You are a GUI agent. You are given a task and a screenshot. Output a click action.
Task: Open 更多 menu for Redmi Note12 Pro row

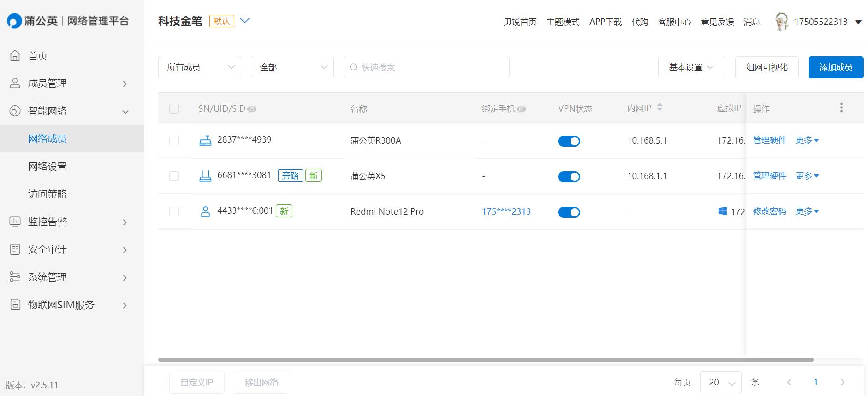(x=807, y=211)
